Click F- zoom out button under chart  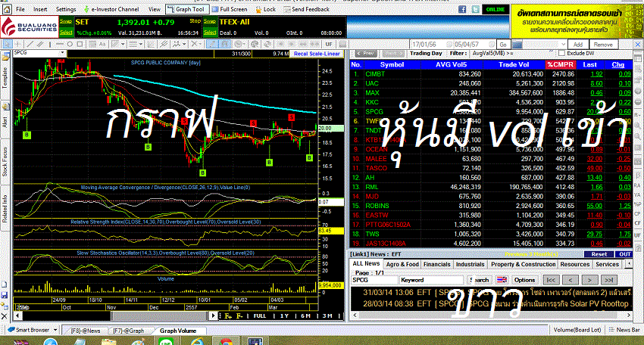coord(239,316)
